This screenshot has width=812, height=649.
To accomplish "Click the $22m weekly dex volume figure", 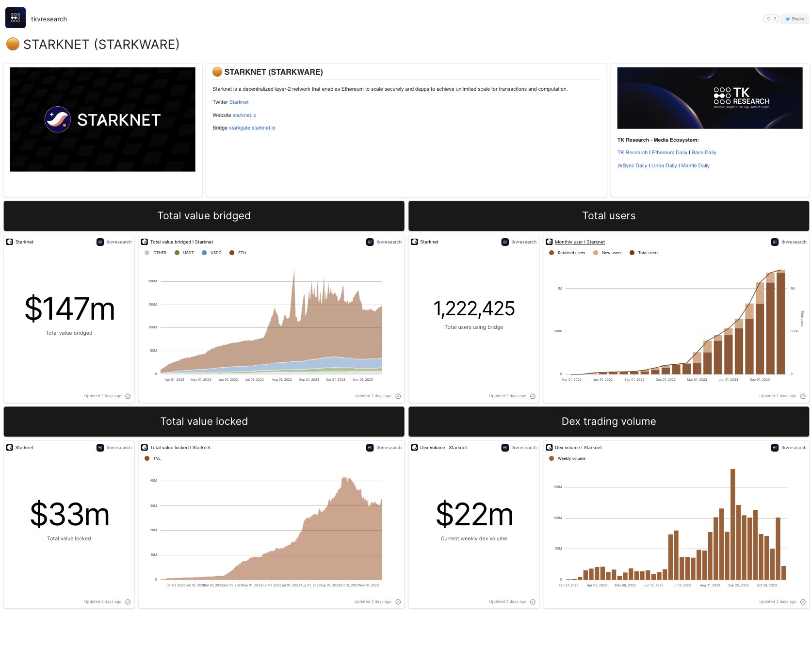I will coord(474,514).
